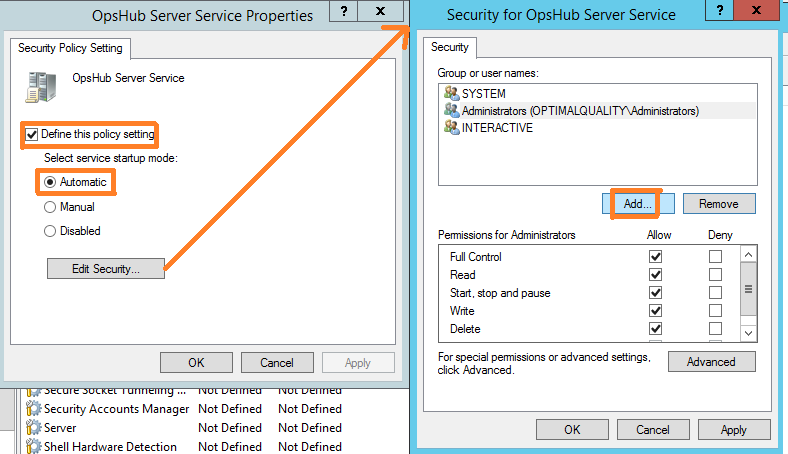Uncheck Allow for Full Control permission
Viewport: 788px width, 454px height.
point(656,257)
